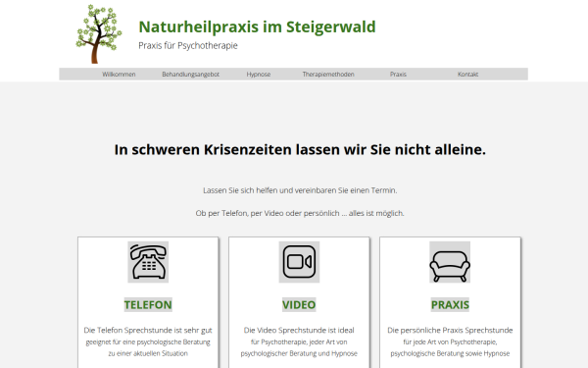Click text zu einer aktuellen Situation

(148, 353)
